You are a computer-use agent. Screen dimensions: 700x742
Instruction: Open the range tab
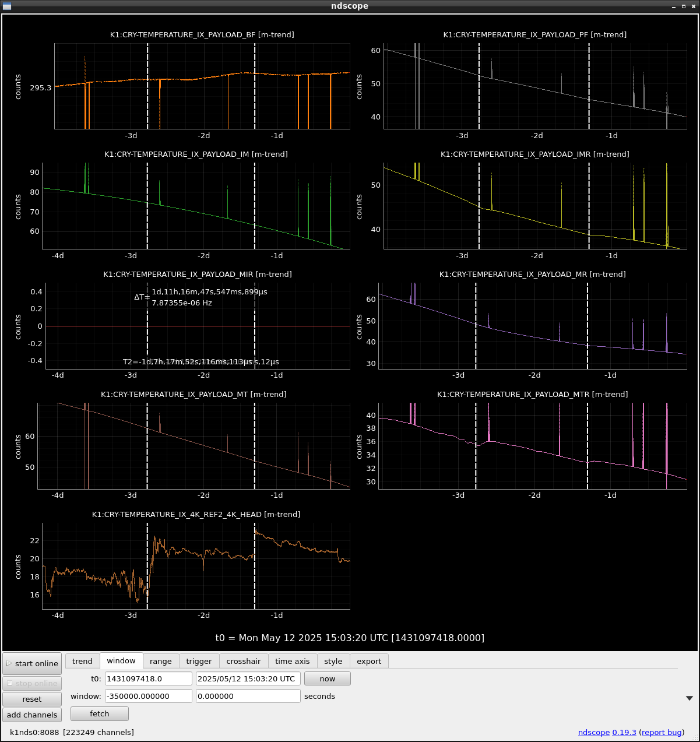tap(161, 661)
